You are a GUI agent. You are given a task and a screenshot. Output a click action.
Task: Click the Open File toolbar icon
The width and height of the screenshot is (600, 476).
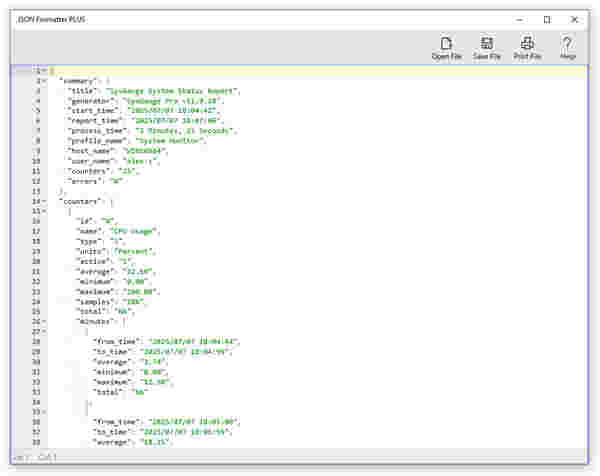tap(446, 48)
